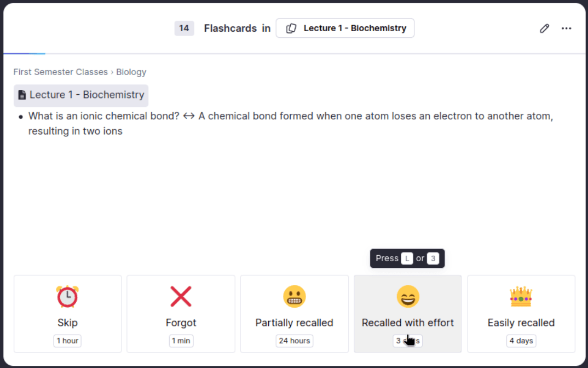
Task: Click the pencil edit icon
Action: tap(544, 28)
